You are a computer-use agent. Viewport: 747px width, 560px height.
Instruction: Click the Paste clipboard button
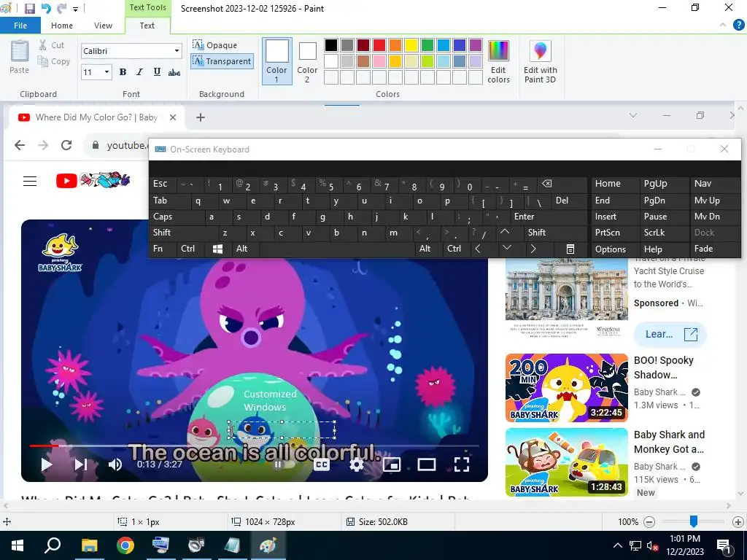point(20,57)
